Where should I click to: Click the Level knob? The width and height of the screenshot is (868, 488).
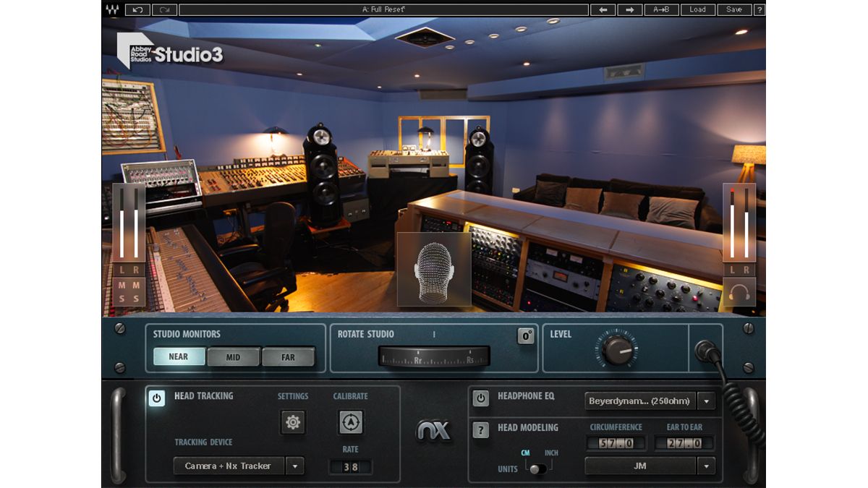pos(618,350)
